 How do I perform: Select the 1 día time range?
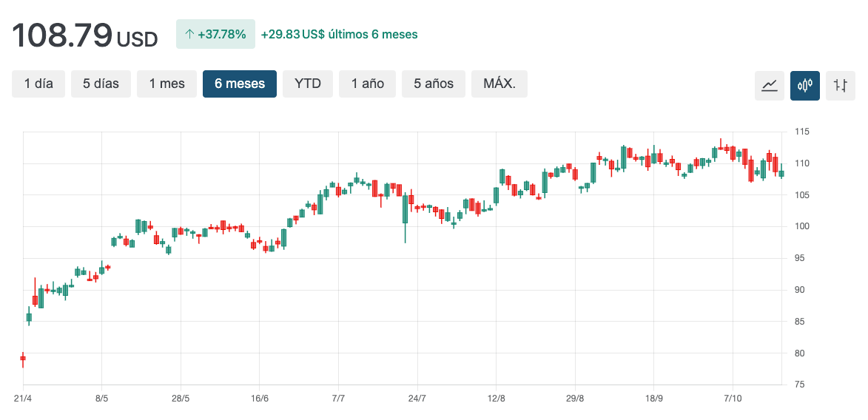(x=38, y=84)
